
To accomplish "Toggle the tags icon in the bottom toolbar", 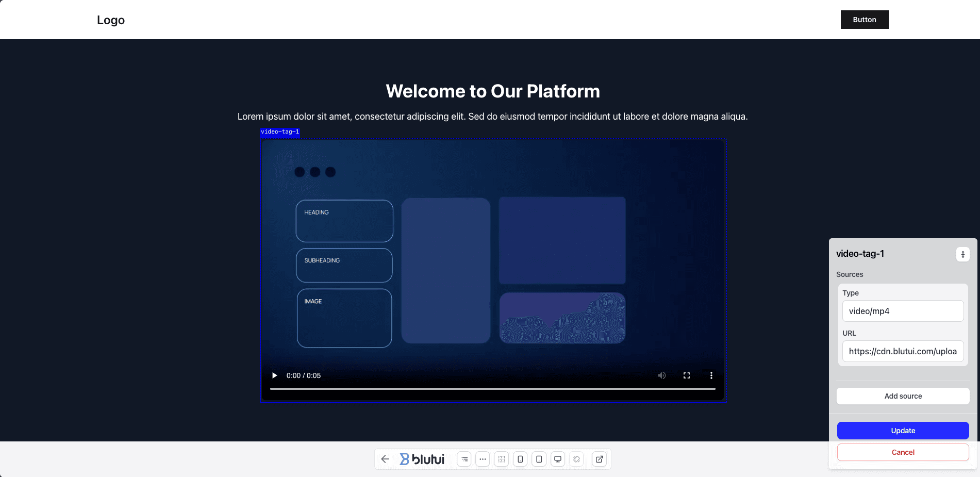I will [576, 459].
